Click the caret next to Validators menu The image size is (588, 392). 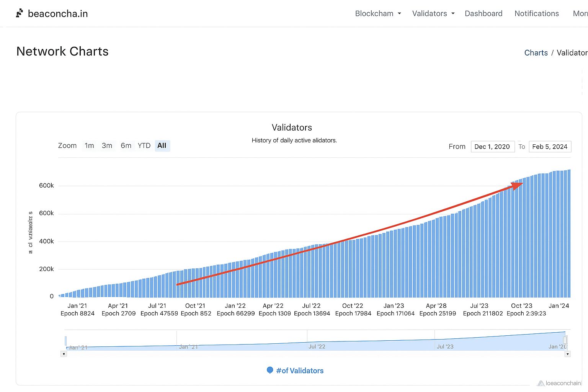454,13
